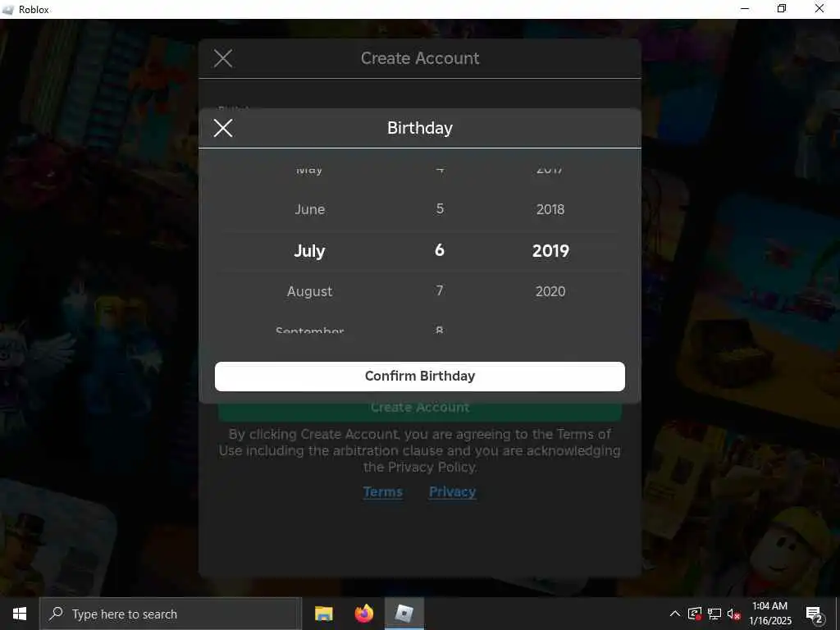Viewport: 840px width, 630px height.
Task: Close the Birthday picker dialog
Action: pos(223,128)
